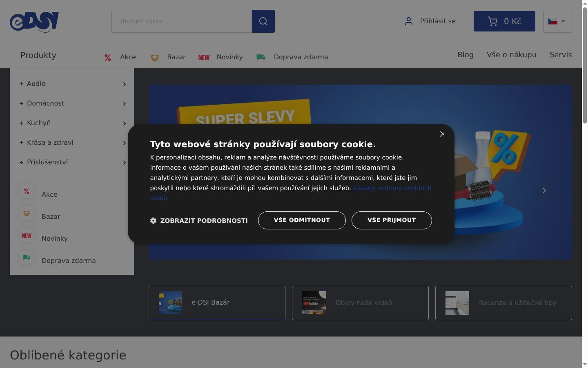Select Bazar in the top navigation
The width and height of the screenshot is (588, 368).
tap(176, 57)
